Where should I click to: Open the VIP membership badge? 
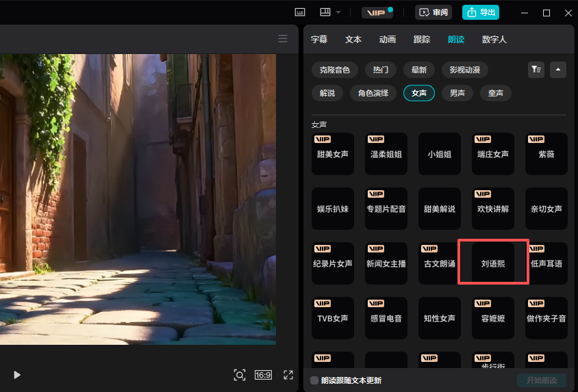tap(376, 12)
